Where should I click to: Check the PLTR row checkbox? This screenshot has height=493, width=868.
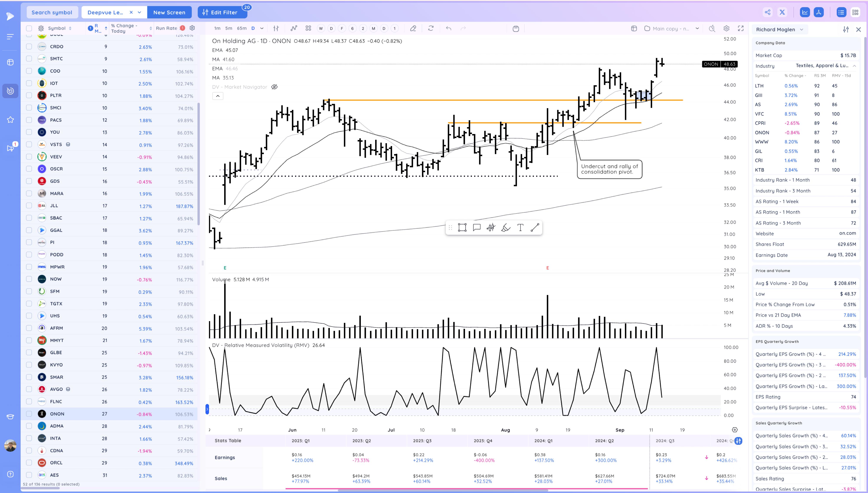tap(29, 95)
